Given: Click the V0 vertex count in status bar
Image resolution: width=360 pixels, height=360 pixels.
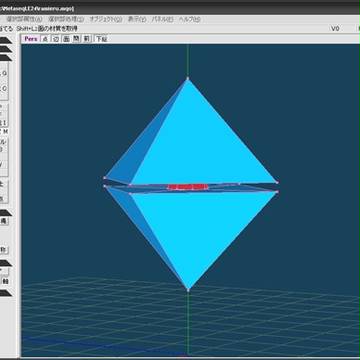Looking at the screenshot, I should pos(335,29).
